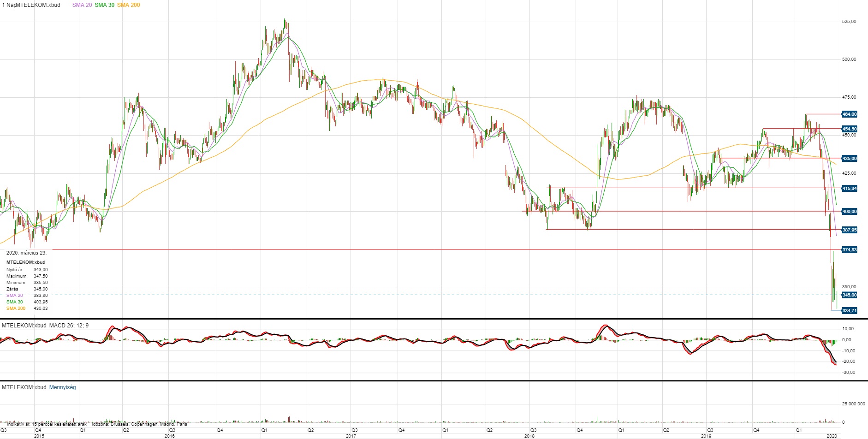Click the Időzóna Brussels, Copenhagen timezone text
Viewport: 868px width, 439px height.
point(140,424)
